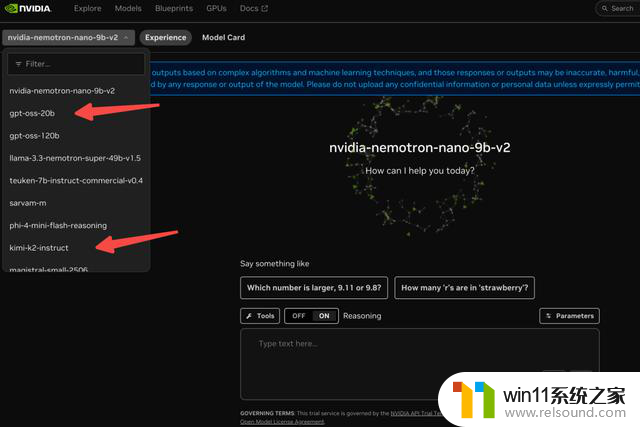Click the Filter input field

[76, 64]
